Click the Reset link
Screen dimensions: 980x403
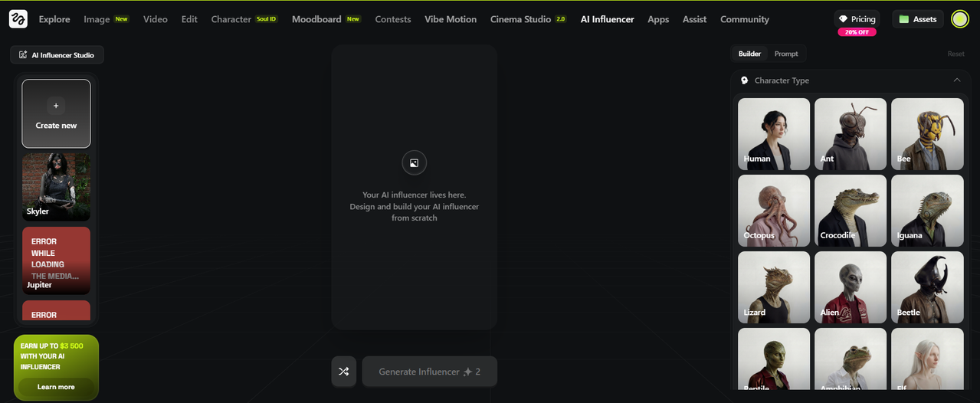click(955, 54)
